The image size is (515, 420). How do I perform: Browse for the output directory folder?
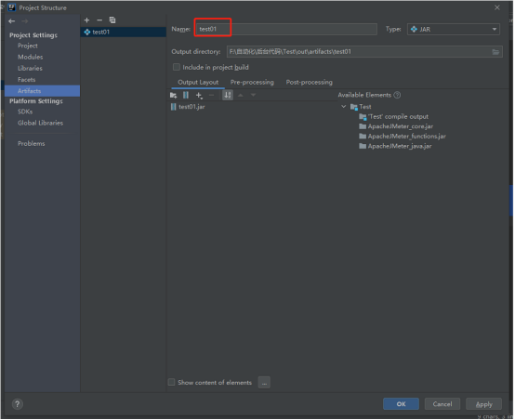pos(495,52)
